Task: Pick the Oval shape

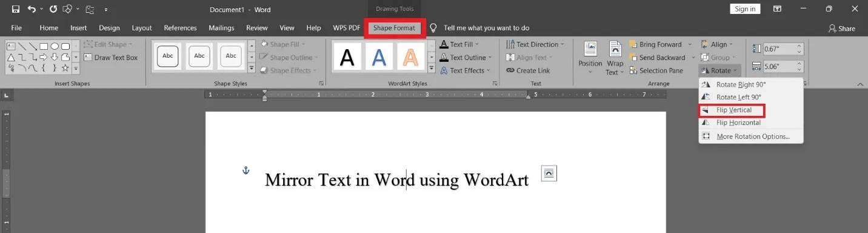Action: [55, 46]
